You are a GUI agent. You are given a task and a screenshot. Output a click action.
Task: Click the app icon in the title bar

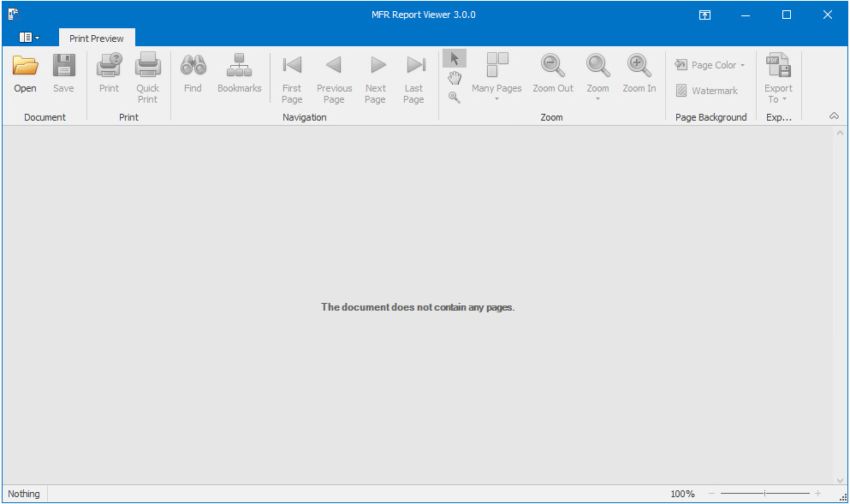(14, 15)
